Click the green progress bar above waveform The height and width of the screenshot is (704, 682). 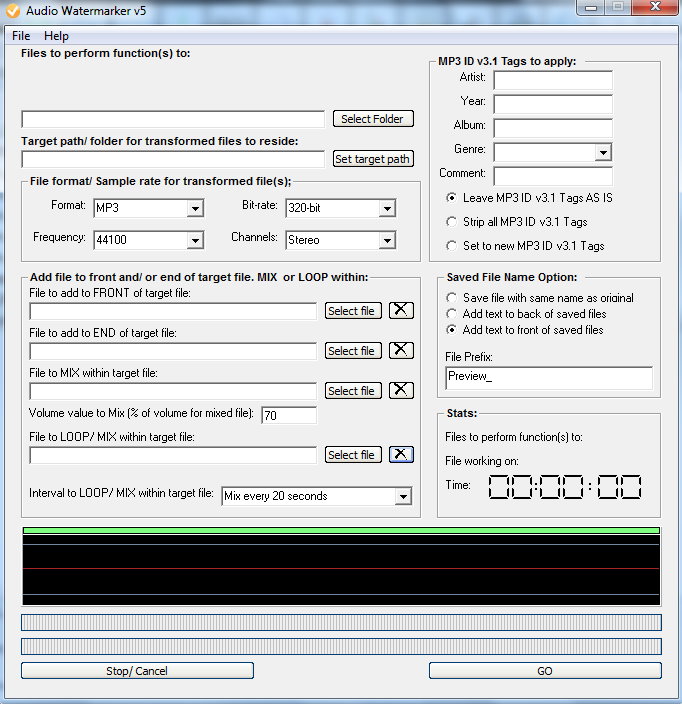pos(341,530)
